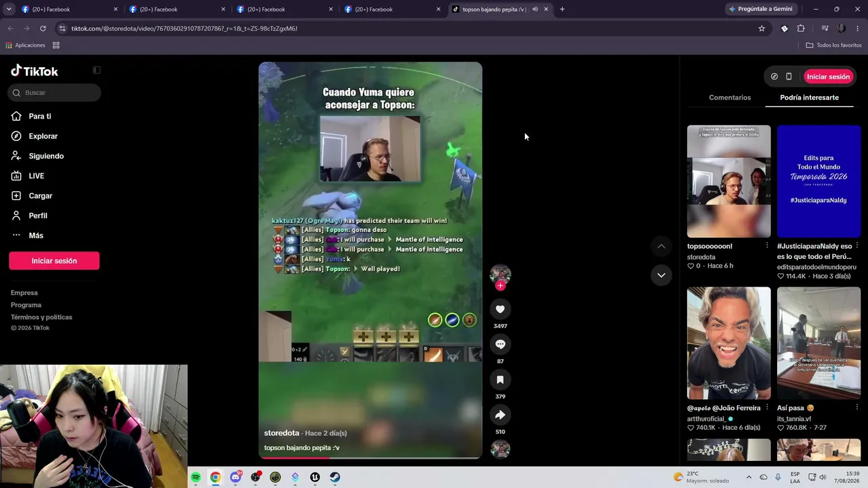This screenshot has height=488, width=868.
Task: Like the video with the heart icon
Action: pyautogui.click(x=500, y=309)
